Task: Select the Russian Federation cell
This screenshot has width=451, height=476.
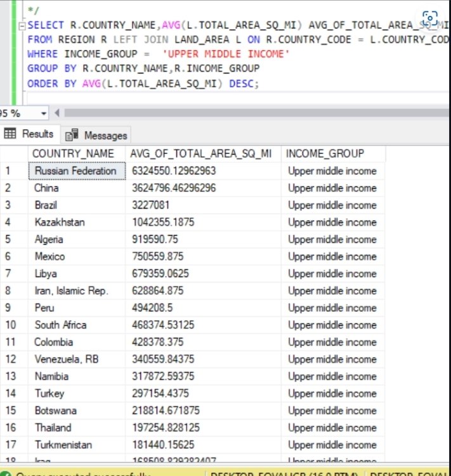Action: pos(77,171)
